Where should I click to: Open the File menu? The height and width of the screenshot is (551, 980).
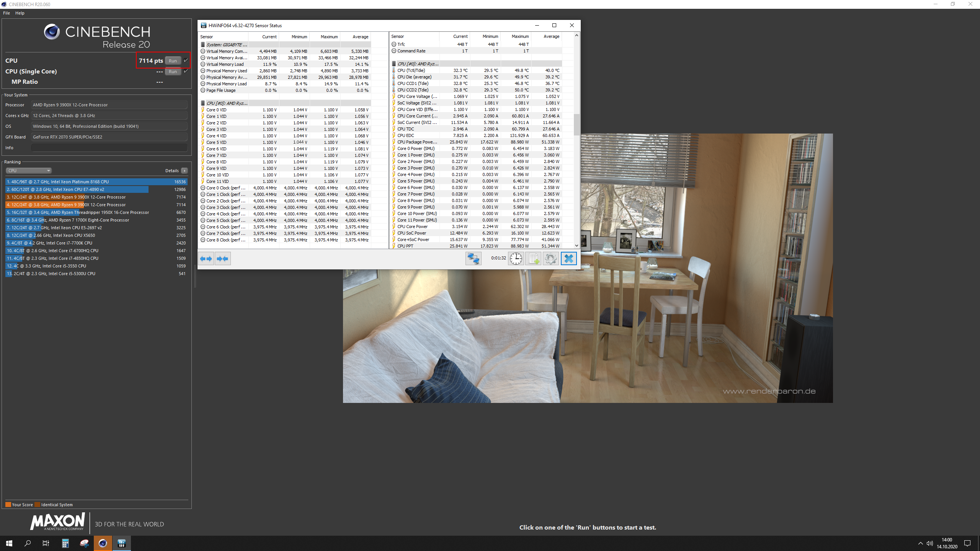7,13
